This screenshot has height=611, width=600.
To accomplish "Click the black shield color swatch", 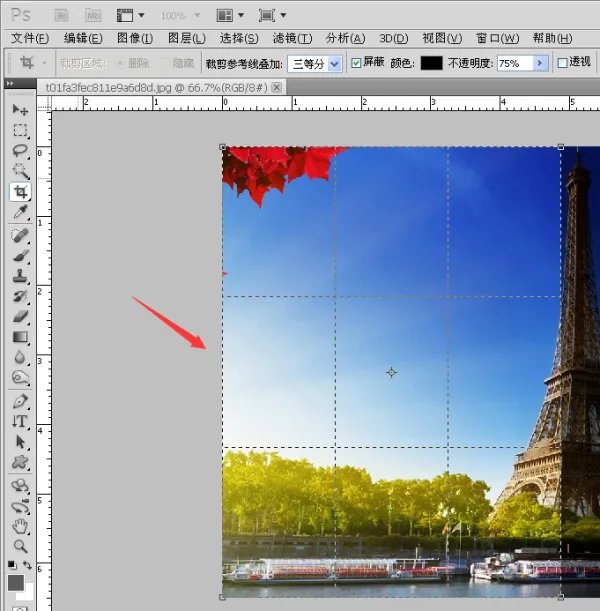I will [430, 62].
